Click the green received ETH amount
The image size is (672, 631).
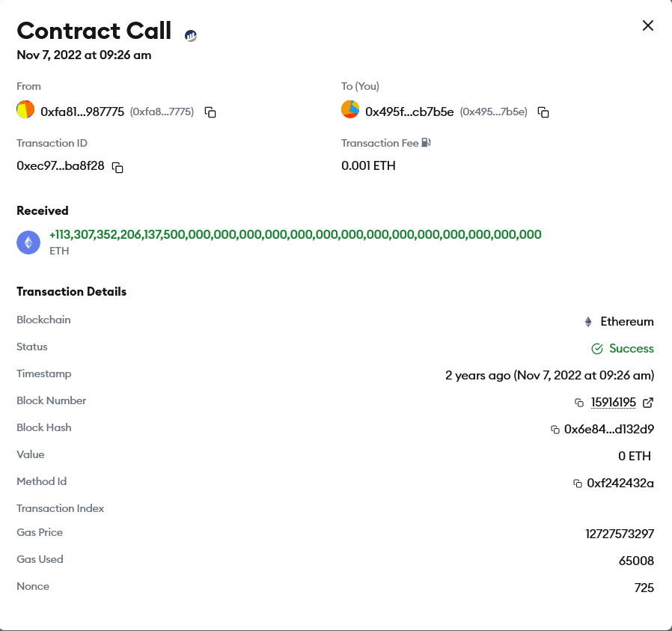coord(295,235)
